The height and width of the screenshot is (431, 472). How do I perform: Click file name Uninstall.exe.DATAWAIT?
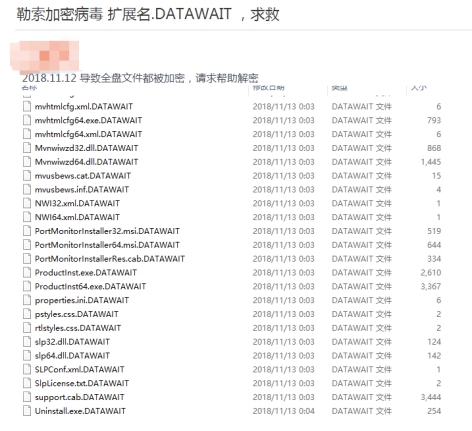(x=80, y=411)
